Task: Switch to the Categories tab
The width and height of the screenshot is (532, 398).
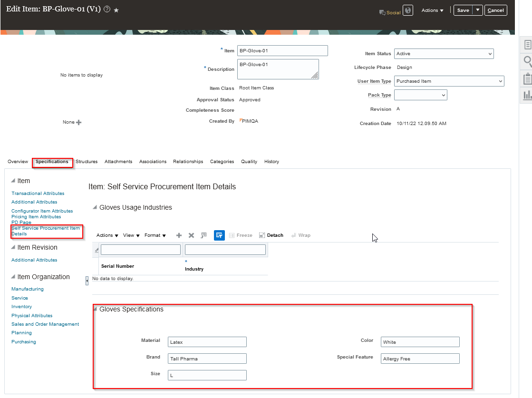Action: tap(222, 162)
